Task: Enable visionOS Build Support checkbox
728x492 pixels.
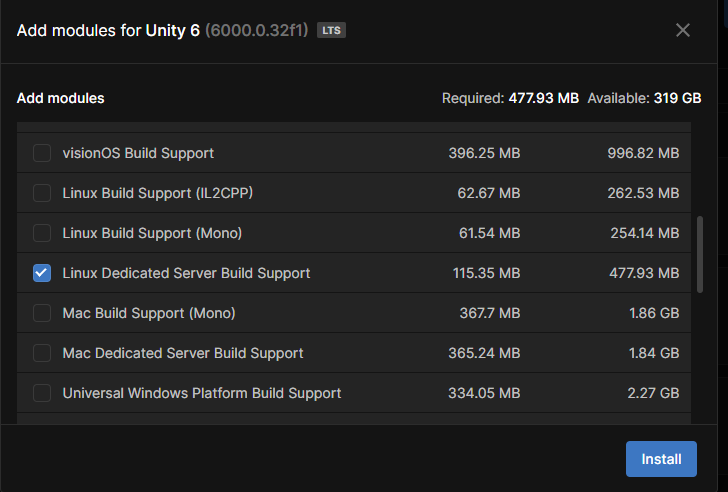Action: click(x=42, y=153)
